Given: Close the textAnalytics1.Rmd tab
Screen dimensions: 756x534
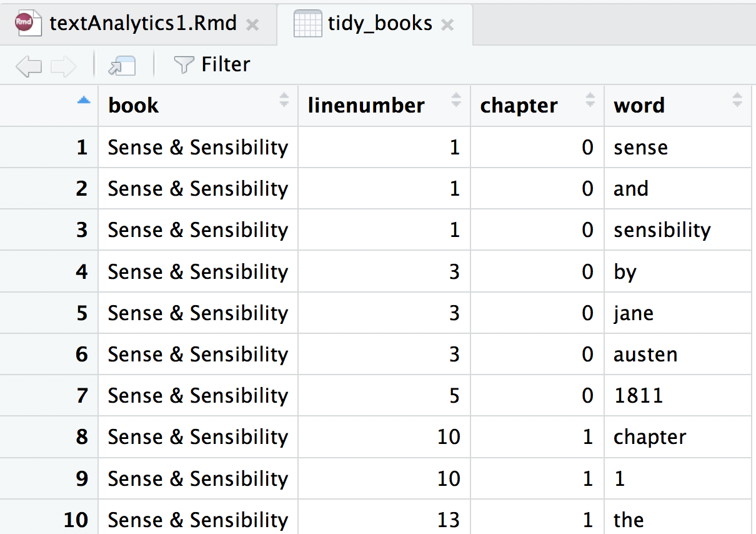Looking at the screenshot, I should tap(252, 25).
